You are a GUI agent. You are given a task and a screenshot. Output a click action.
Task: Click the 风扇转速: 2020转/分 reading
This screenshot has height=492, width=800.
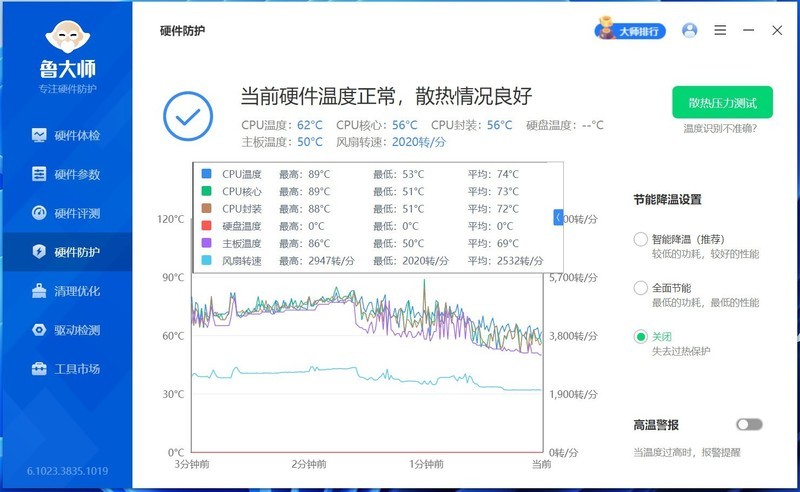(391, 142)
